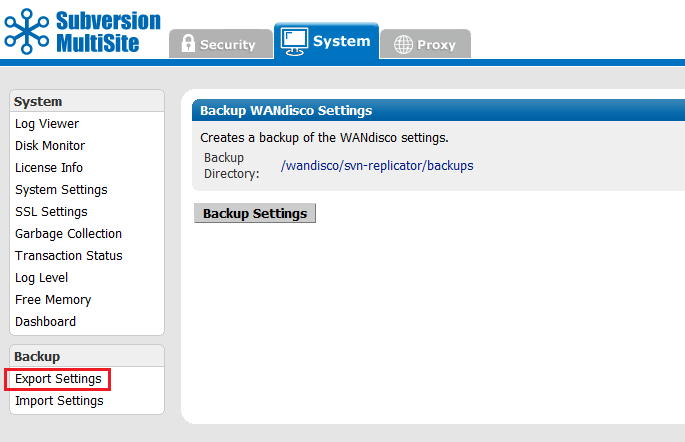This screenshot has width=685, height=442.
Task: View License Info page
Action: pos(48,168)
